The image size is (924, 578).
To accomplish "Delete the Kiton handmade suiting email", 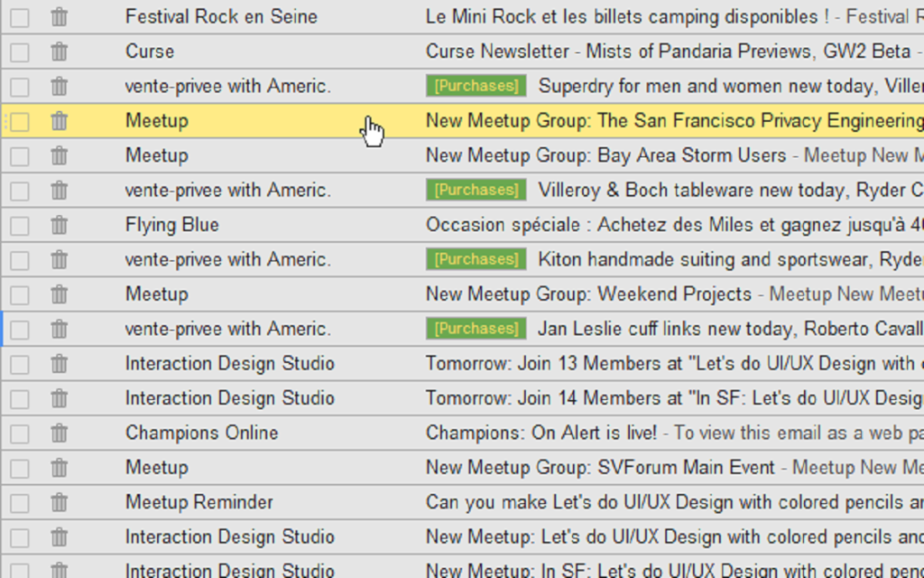I will [60, 260].
